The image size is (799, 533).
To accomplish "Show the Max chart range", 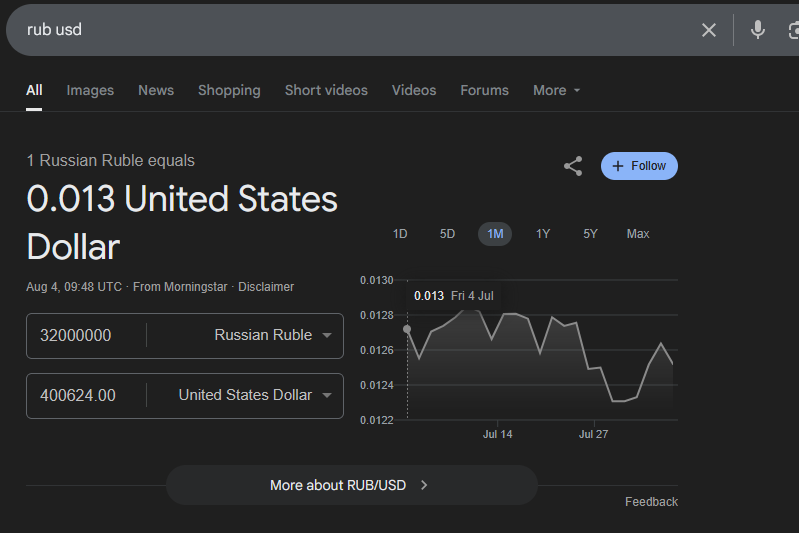I will pyautogui.click(x=638, y=234).
